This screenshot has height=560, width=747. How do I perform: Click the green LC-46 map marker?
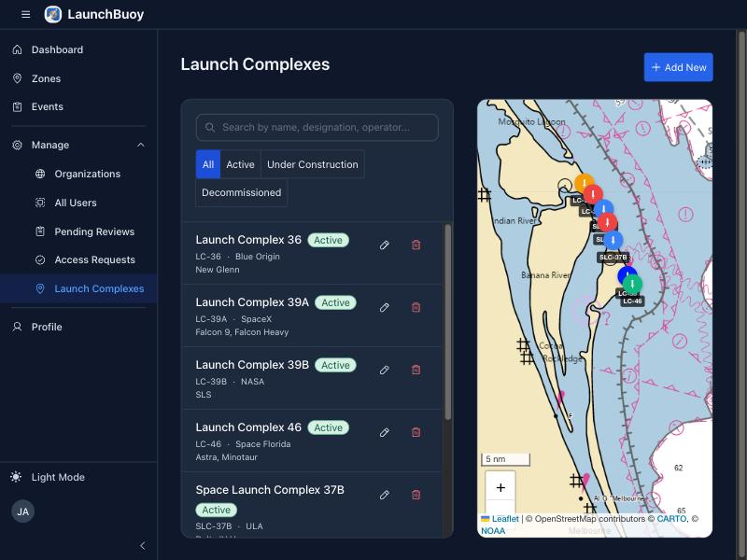pyautogui.click(x=632, y=284)
